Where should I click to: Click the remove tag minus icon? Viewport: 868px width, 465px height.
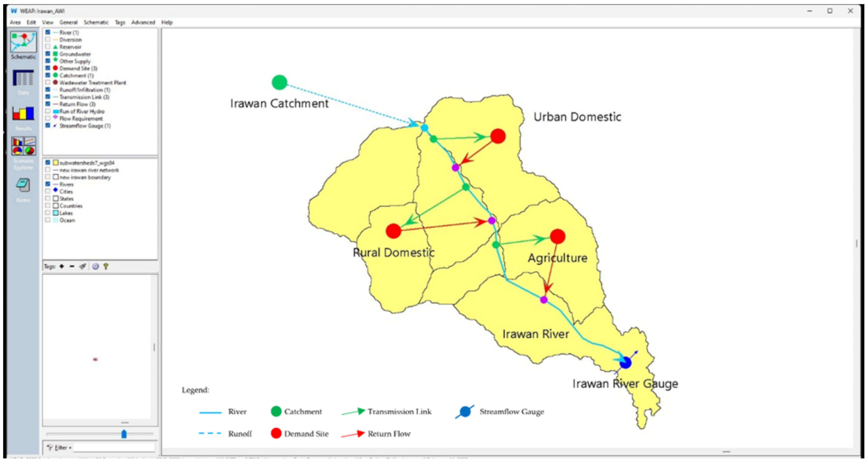click(72, 266)
